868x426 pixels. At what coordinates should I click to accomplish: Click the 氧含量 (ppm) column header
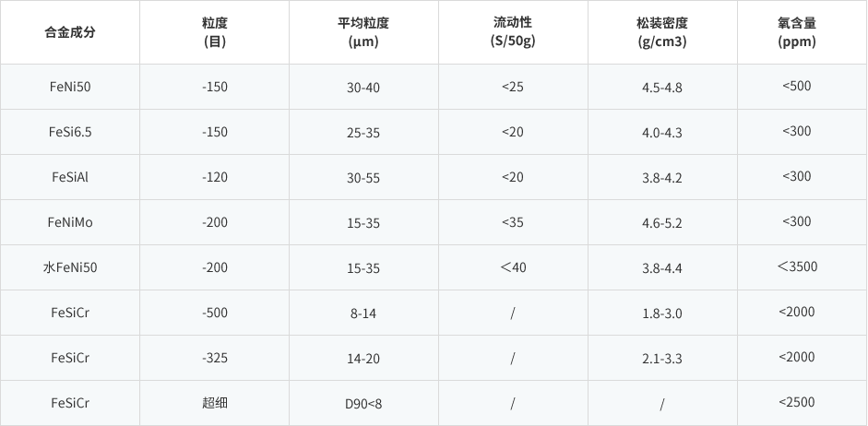pyautogui.click(x=796, y=32)
